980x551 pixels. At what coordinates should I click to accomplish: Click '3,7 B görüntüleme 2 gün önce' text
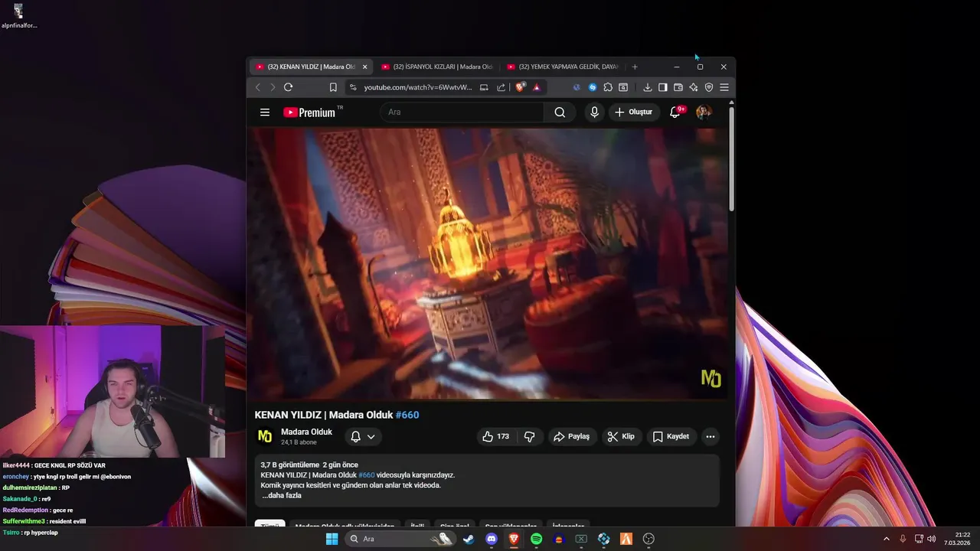point(309,465)
